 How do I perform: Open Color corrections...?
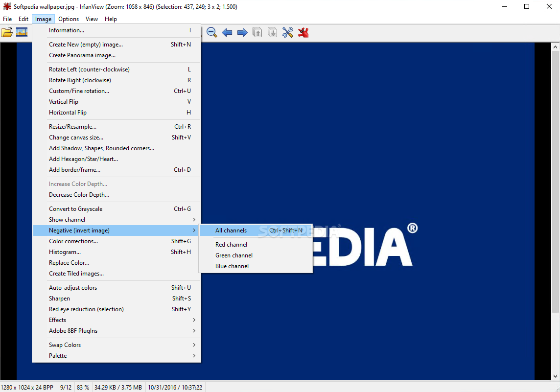point(117,241)
